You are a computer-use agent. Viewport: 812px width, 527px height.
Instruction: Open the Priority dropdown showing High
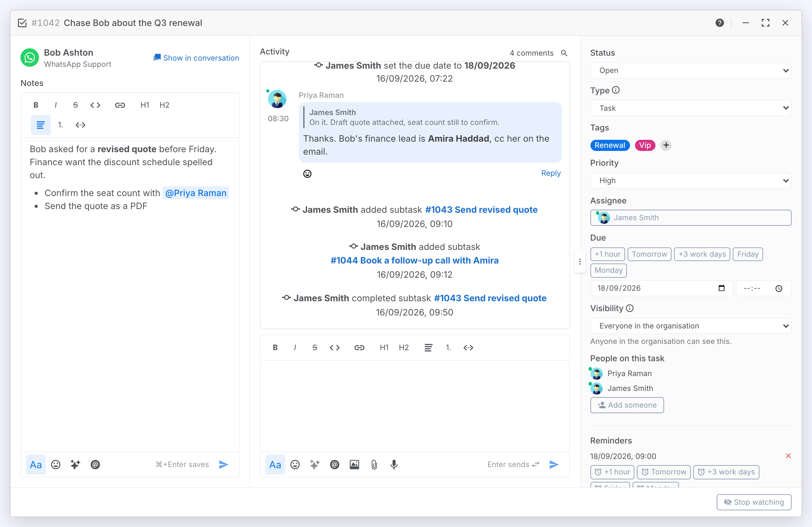[x=691, y=180]
